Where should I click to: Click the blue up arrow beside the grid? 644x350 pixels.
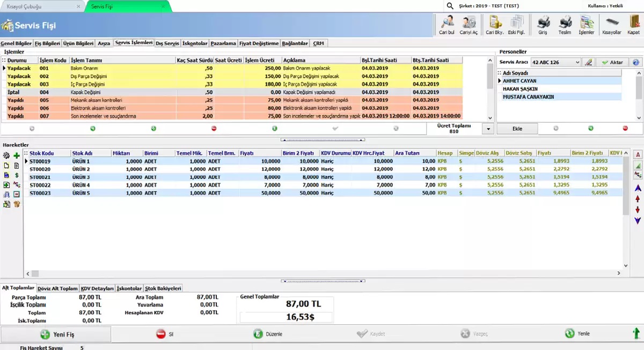(x=638, y=188)
